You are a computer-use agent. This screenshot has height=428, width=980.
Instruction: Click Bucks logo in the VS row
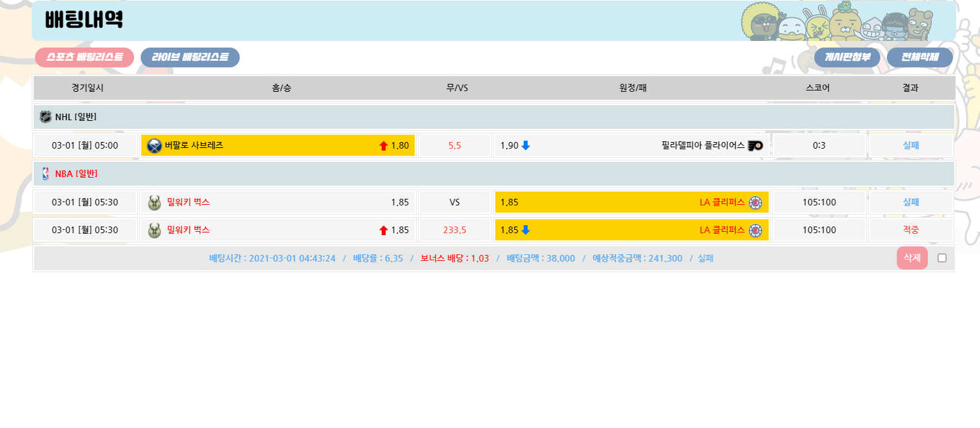[x=155, y=203]
